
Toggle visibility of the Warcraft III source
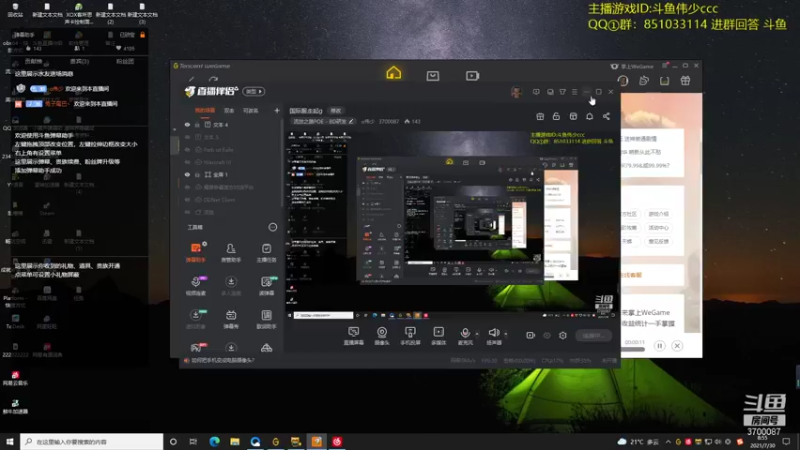pyautogui.click(x=187, y=162)
